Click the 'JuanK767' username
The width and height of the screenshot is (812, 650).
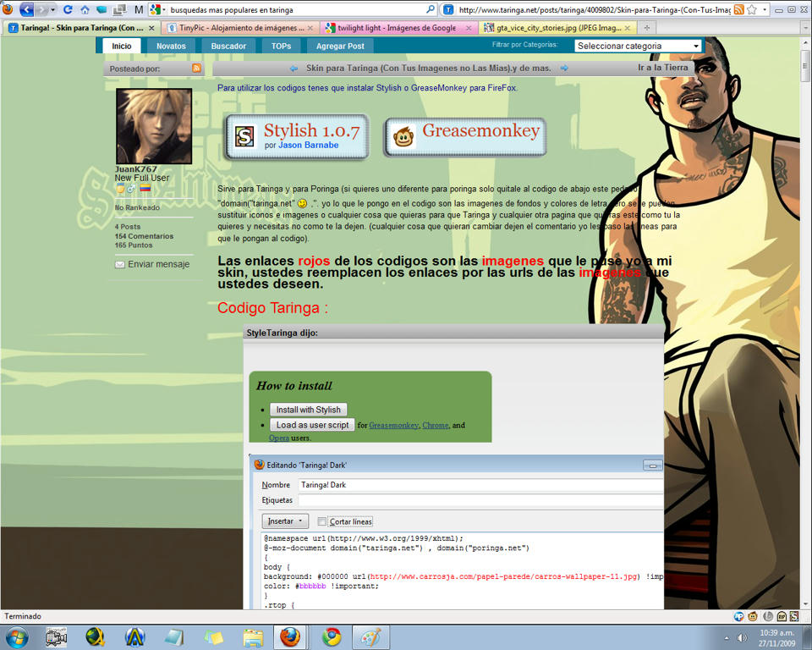135,169
